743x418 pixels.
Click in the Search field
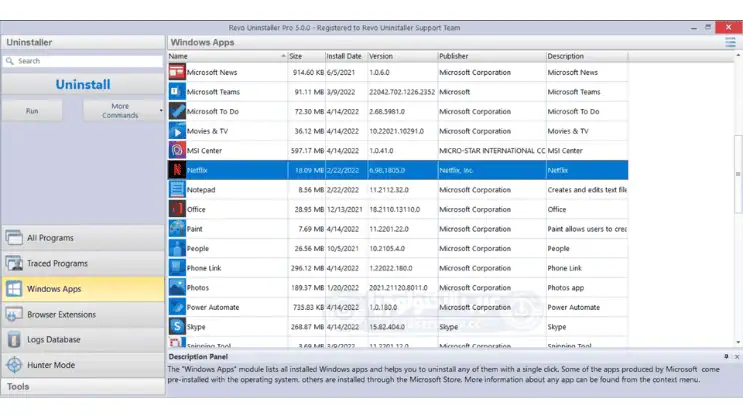tap(83, 61)
